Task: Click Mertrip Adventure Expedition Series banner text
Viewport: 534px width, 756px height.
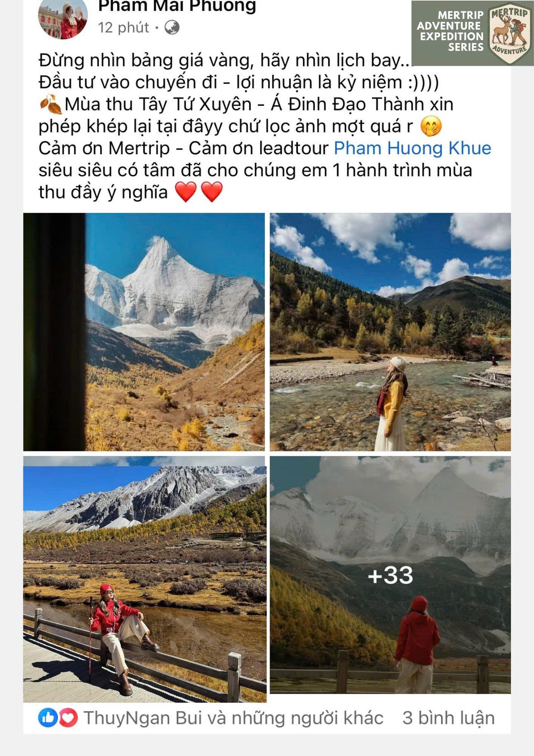Action: [451, 31]
